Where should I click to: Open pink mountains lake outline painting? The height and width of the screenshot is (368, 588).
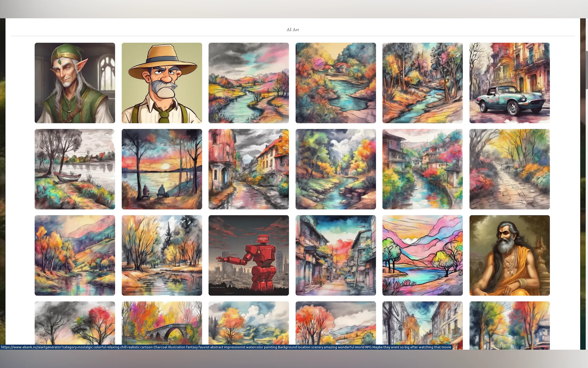(422, 255)
